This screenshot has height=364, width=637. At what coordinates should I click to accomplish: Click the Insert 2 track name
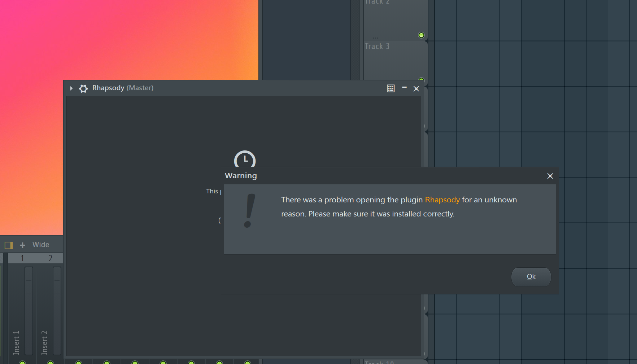(x=44, y=343)
